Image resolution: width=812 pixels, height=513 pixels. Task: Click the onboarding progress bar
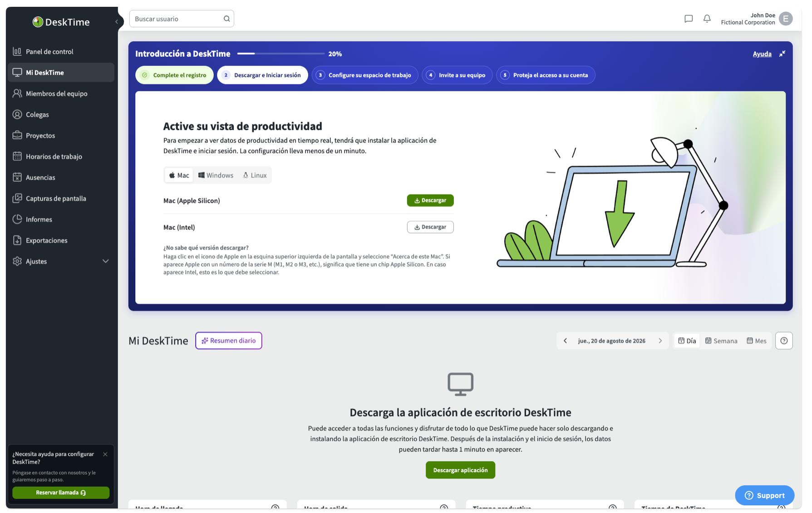pyautogui.click(x=281, y=54)
